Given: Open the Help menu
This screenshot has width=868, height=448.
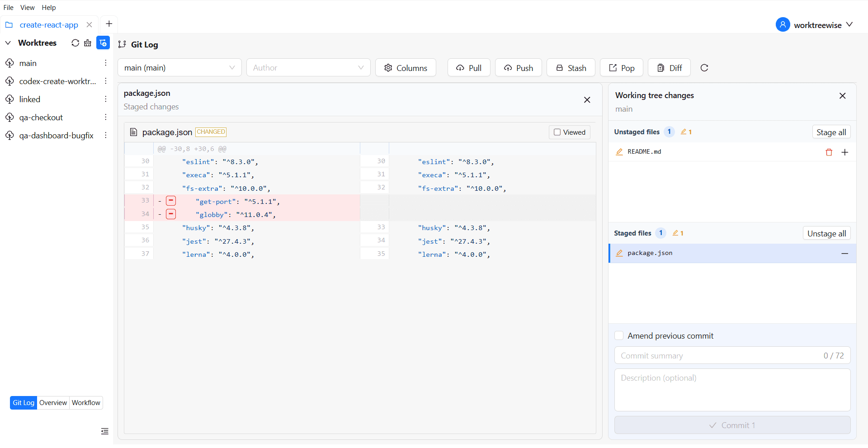Looking at the screenshot, I should pos(49,8).
